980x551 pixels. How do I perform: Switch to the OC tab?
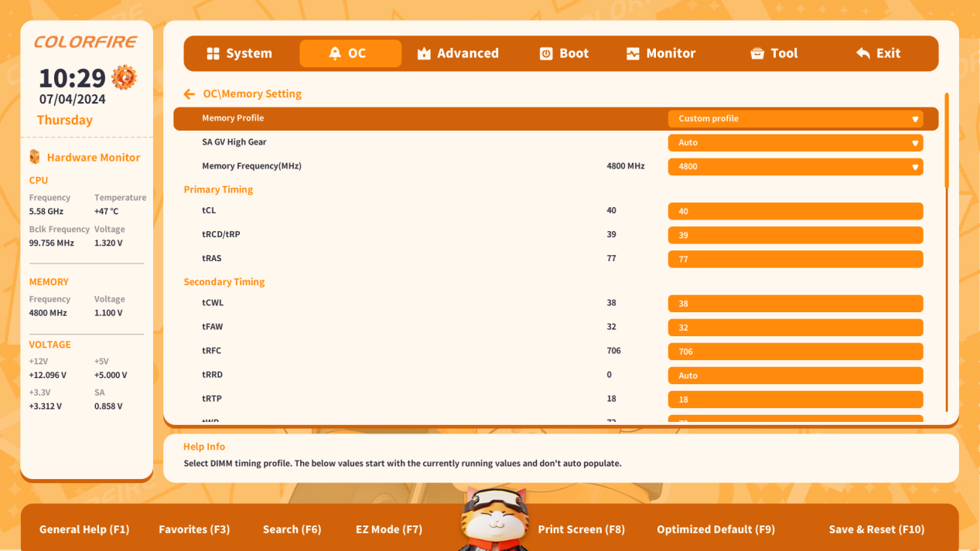pos(350,53)
